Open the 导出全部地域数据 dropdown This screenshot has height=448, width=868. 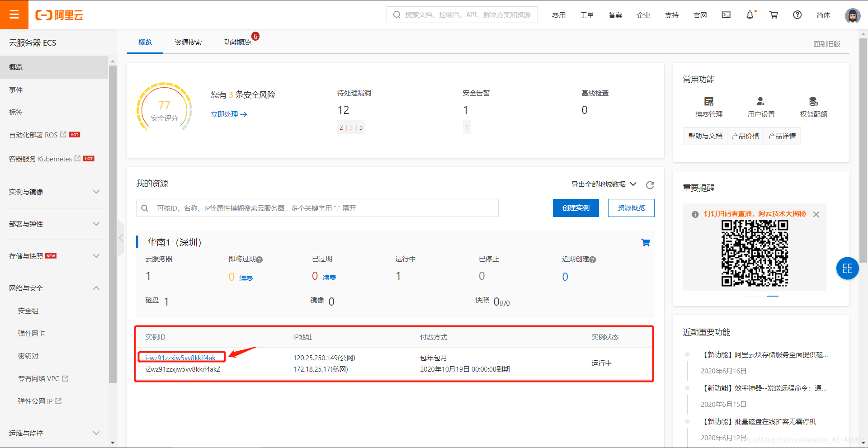(x=604, y=184)
